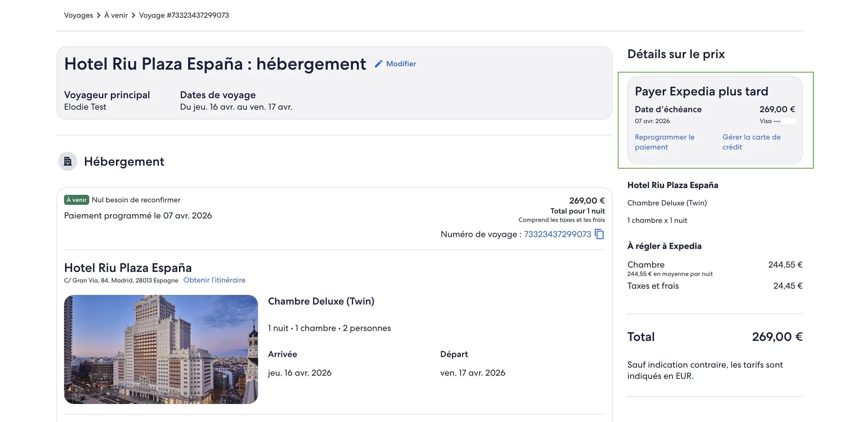Click the Total amount of 269,00 €
Screen dimensions: 868x422
coord(776,336)
